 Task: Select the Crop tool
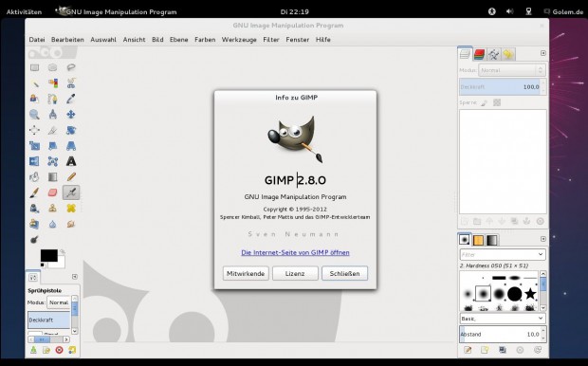[x=52, y=130]
